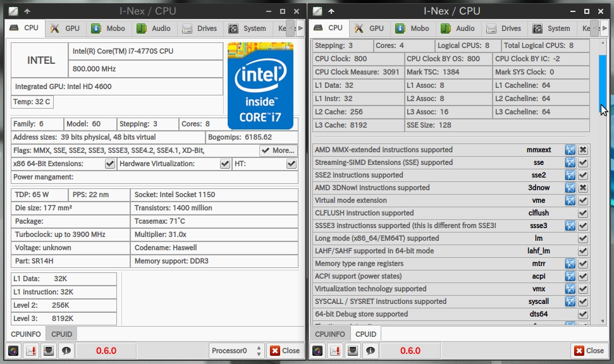The width and height of the screenshot is (614, 364).
Task: Click the screenshot camera icon in left window
Action: (x=13, y=351)
